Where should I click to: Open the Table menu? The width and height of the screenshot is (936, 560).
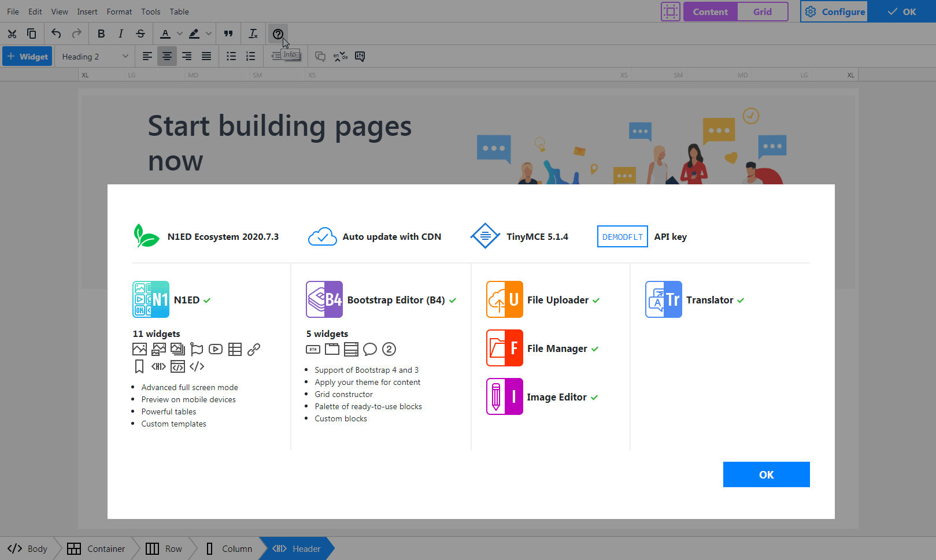(179, 12)
